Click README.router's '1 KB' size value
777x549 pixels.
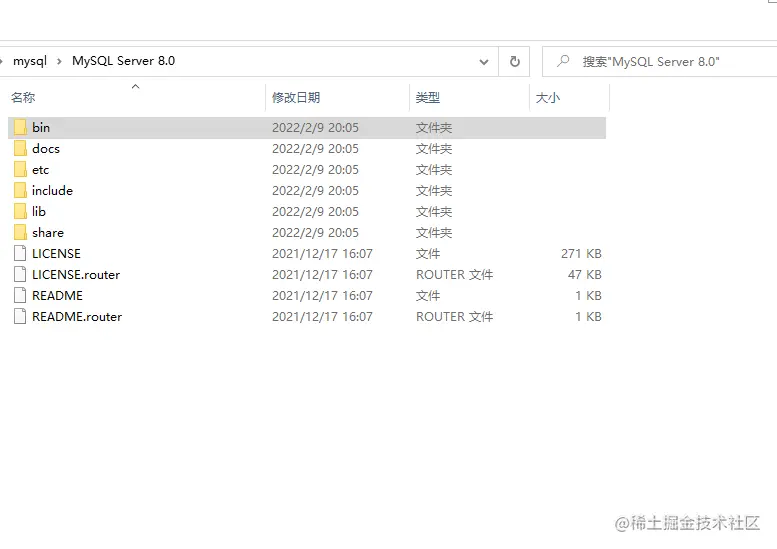click(x=588, y=317)
